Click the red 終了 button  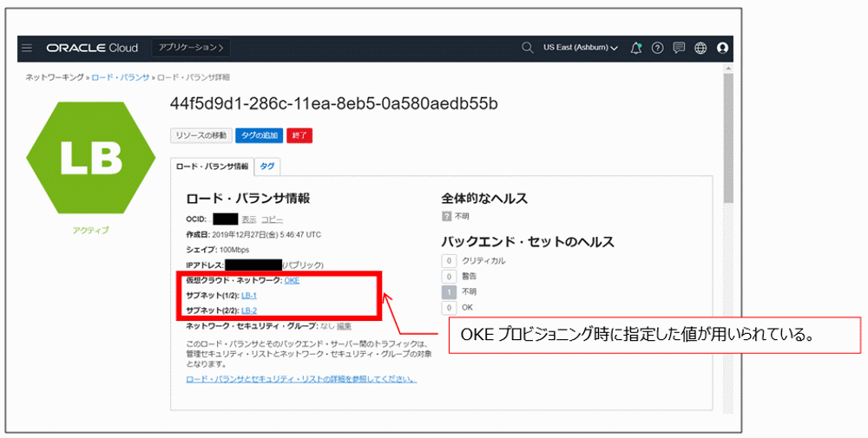299,135
